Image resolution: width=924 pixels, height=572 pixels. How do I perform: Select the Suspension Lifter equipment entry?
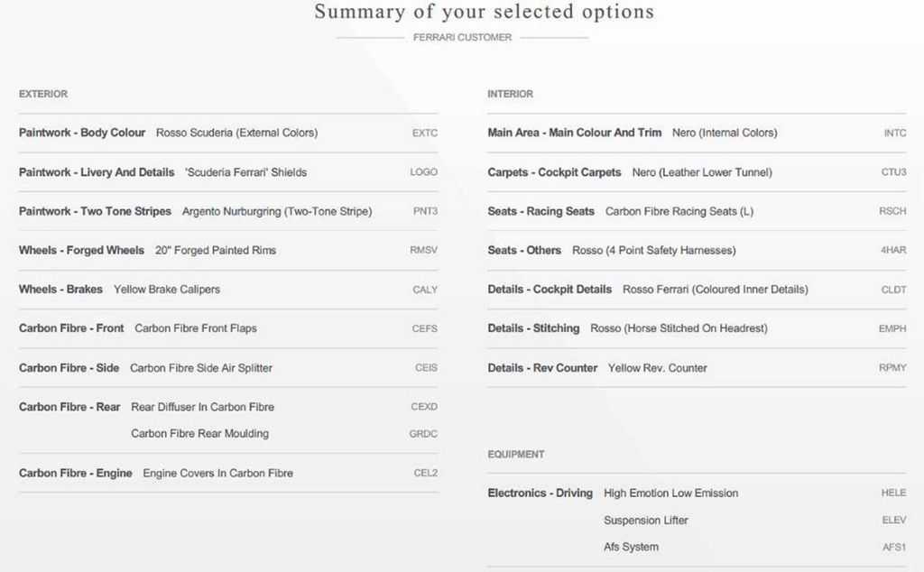click(645, 521)
